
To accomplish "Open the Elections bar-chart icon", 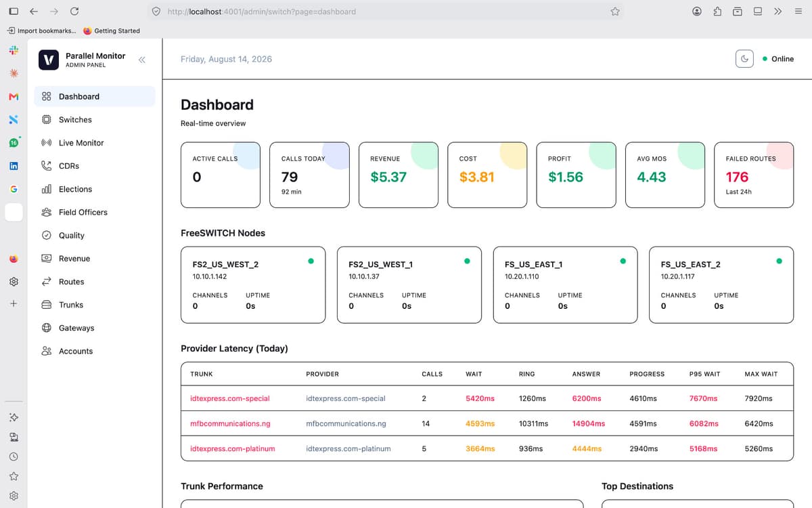I will point(46,189).
